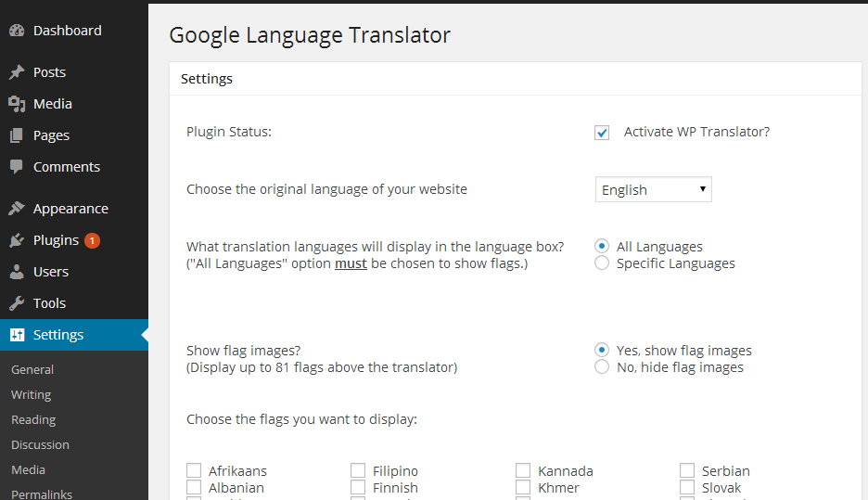Open the Dashboard menu
Screen dimensions: 868x500
tap(68, 31)
